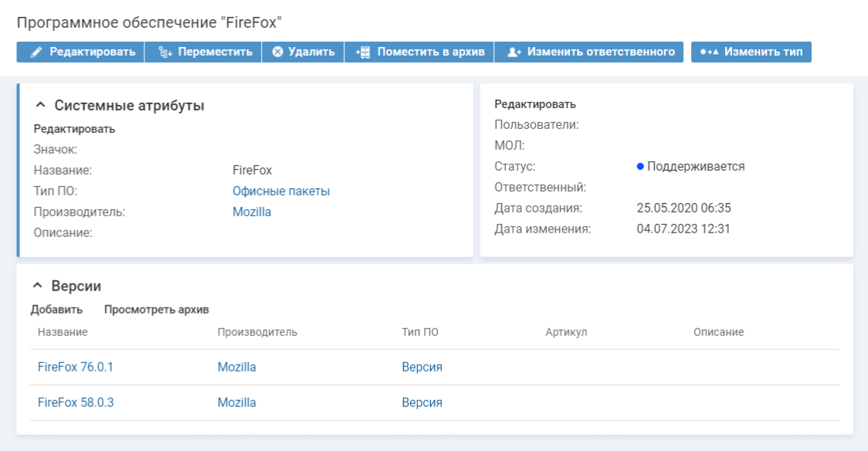Collapse the Версии section chevron
This screenshot has height=451, width=868.
[38, 286]
